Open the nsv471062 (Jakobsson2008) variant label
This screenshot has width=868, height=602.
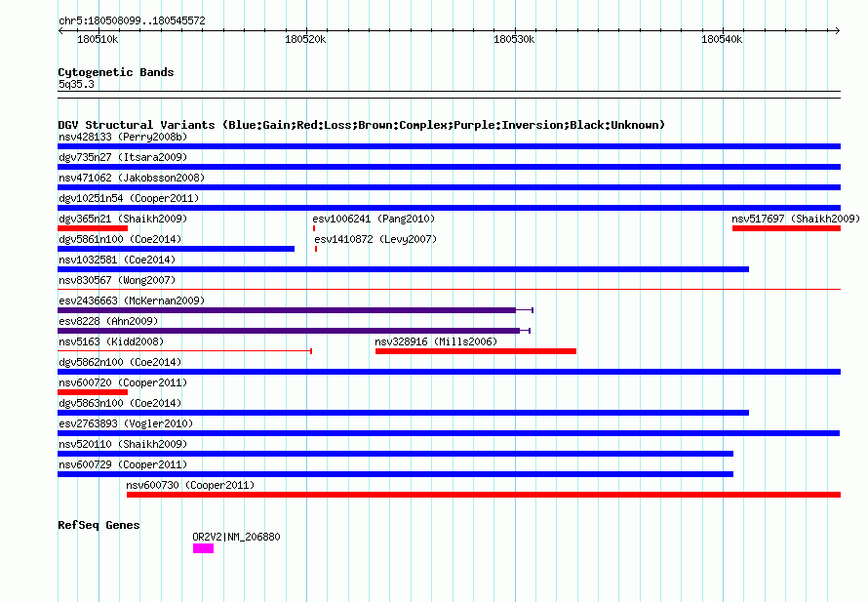[x=132, y=178]
